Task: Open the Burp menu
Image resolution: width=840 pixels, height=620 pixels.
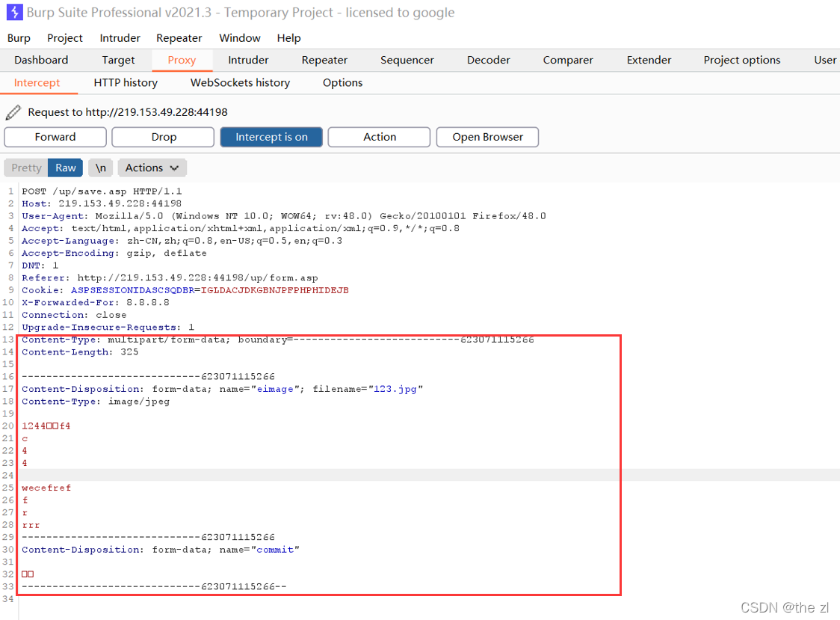Action: (19, 38)
